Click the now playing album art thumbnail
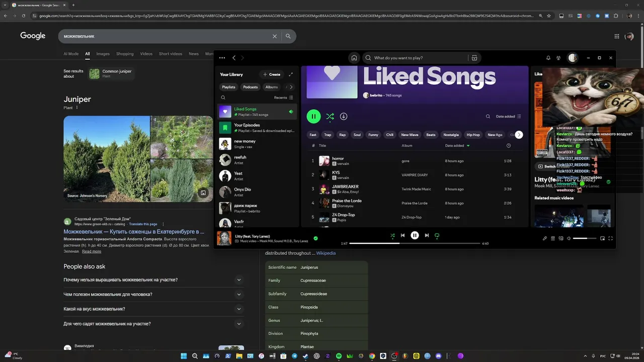This screenshot has height=362, width=644. coord(224,238)
